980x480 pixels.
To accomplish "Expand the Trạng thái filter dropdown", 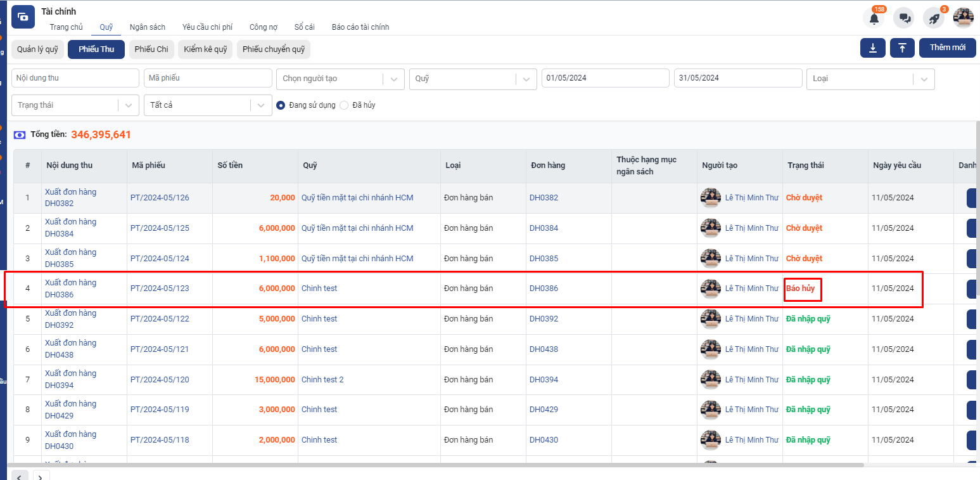I will tap(75, 105).
